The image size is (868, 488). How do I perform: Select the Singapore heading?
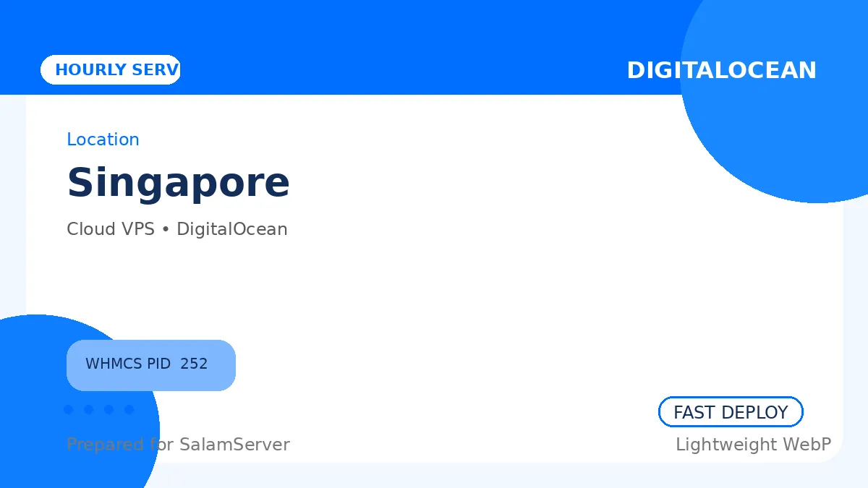pyautogui.click(x=178, y=182)
